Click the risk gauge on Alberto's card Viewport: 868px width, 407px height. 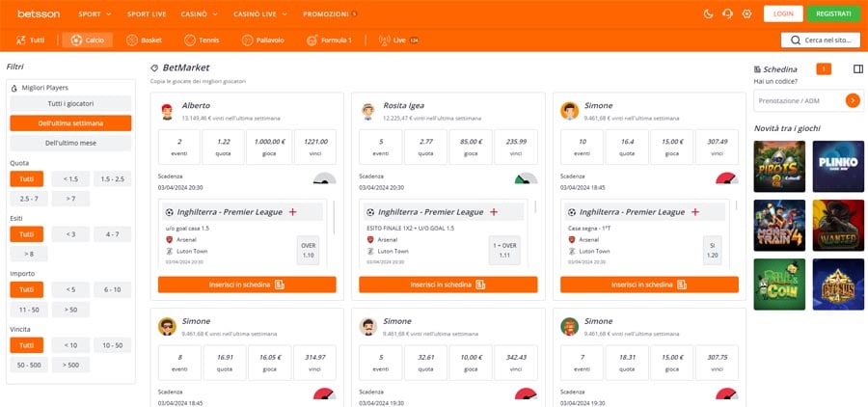point(324,178)
